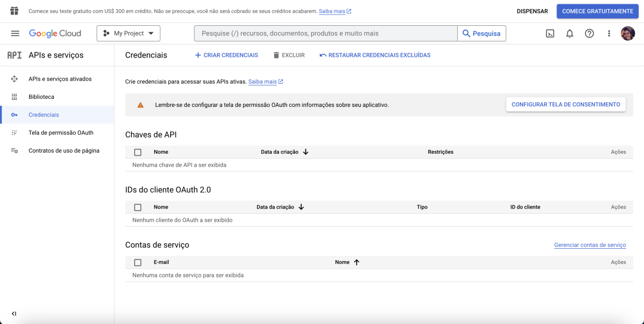This screenshot has height=324, width=644.
Task: Open Saiba mais link in trial banner
Action: click(332, 11)
